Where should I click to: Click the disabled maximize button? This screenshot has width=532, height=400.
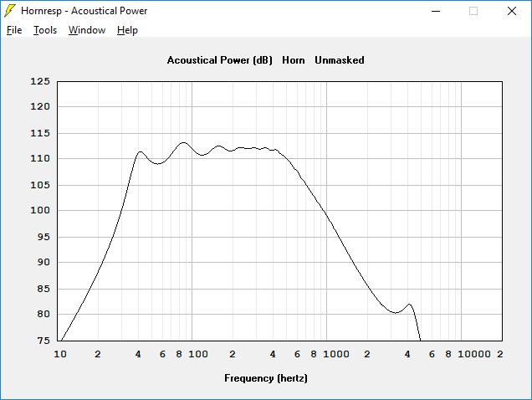473,11
